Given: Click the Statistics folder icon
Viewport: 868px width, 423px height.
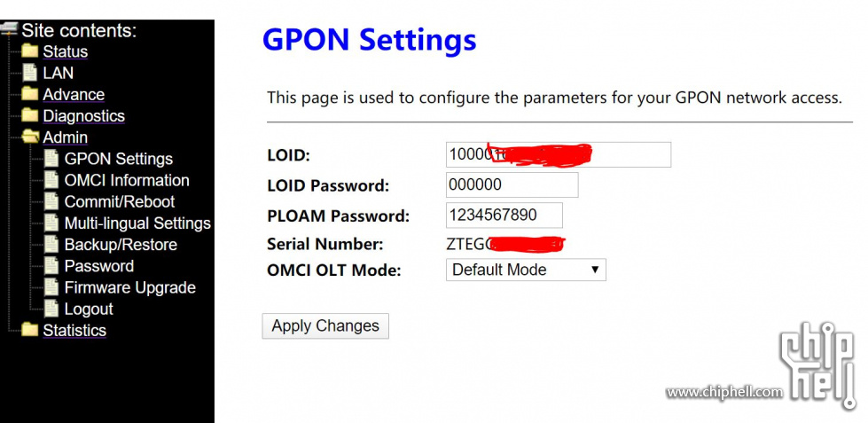Looking at the screenshot, I should 30,330.
